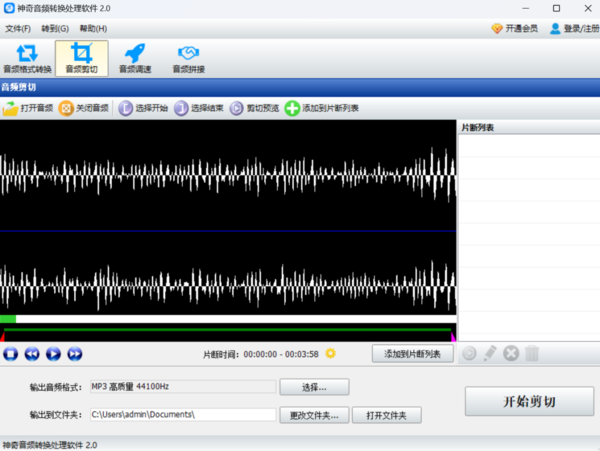This screenshot has width=600, height=451.
Task: Open the 音频调速 rocket tool
Action: 134,58
